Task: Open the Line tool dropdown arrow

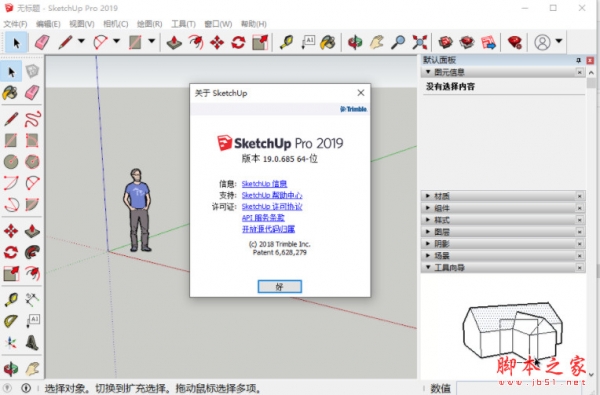Action: [82, 41]
